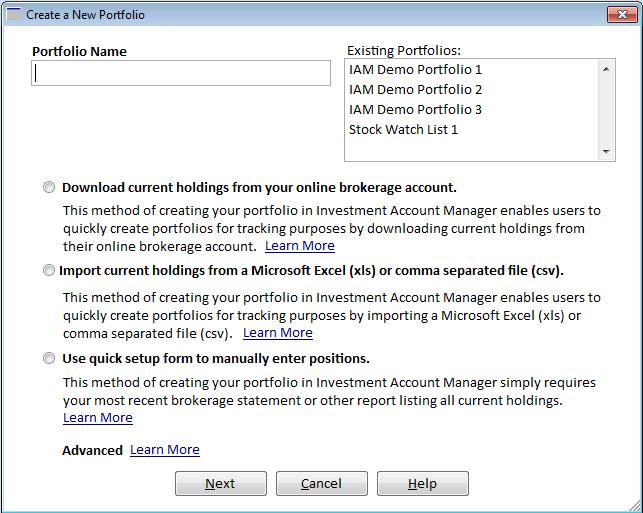Select IAM Demo Portfolio 1 in list
The width and height of the screenshot is (643, 513).
pos(415,70)
